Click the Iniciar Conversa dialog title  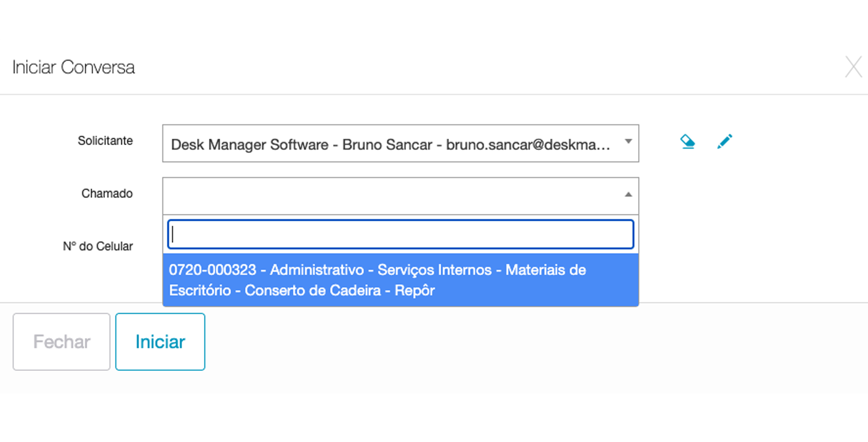click(x=73, y=68)
